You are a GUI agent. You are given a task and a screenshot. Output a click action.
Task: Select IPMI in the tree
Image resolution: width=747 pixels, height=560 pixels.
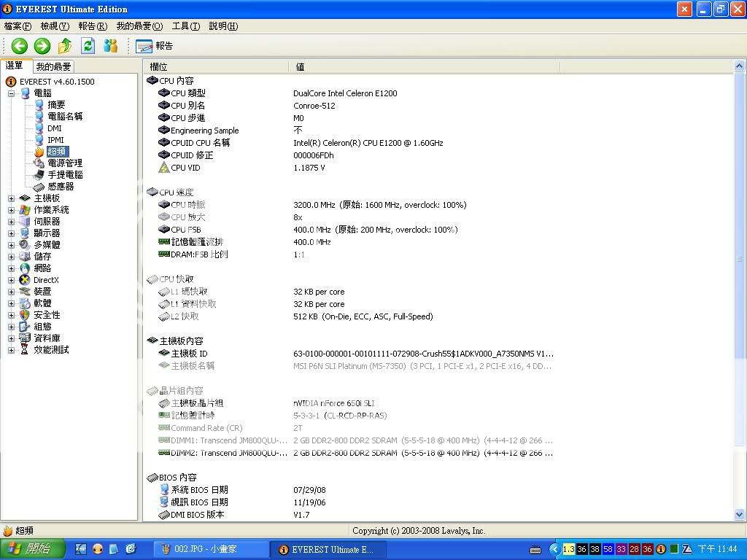click(x=55, y=140)
